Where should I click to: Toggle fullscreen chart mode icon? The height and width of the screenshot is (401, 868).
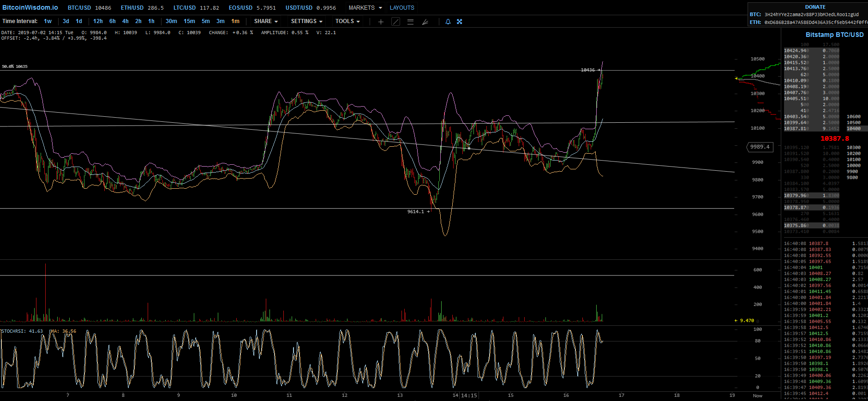point(460,22)
